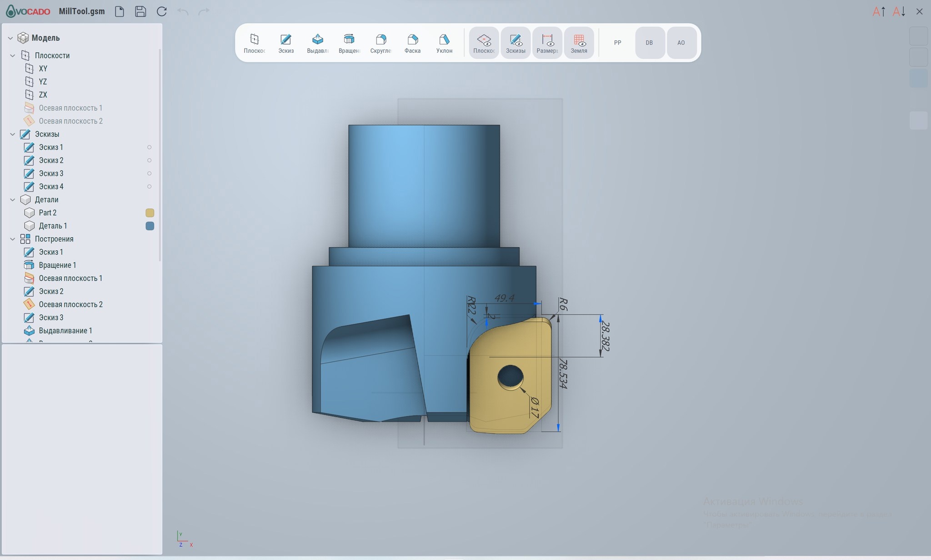Click the AO toolbar button

click(x=681, y=43)
